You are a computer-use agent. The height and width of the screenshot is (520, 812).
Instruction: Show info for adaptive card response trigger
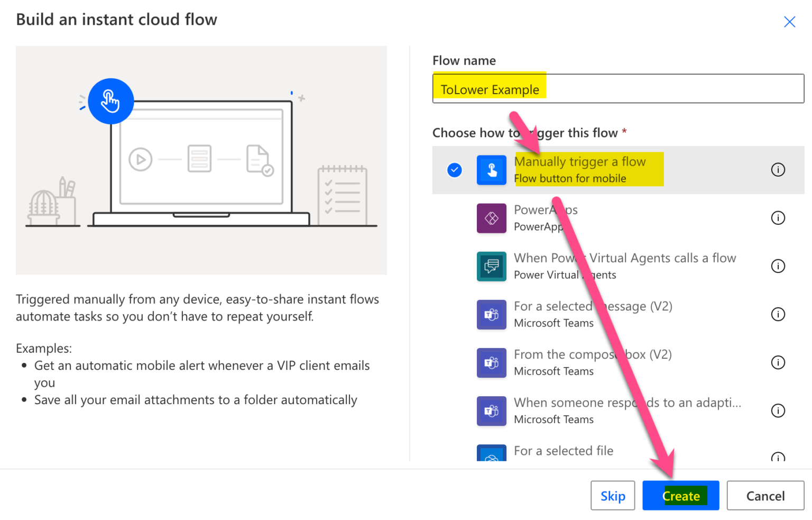(x=778, y=410)
